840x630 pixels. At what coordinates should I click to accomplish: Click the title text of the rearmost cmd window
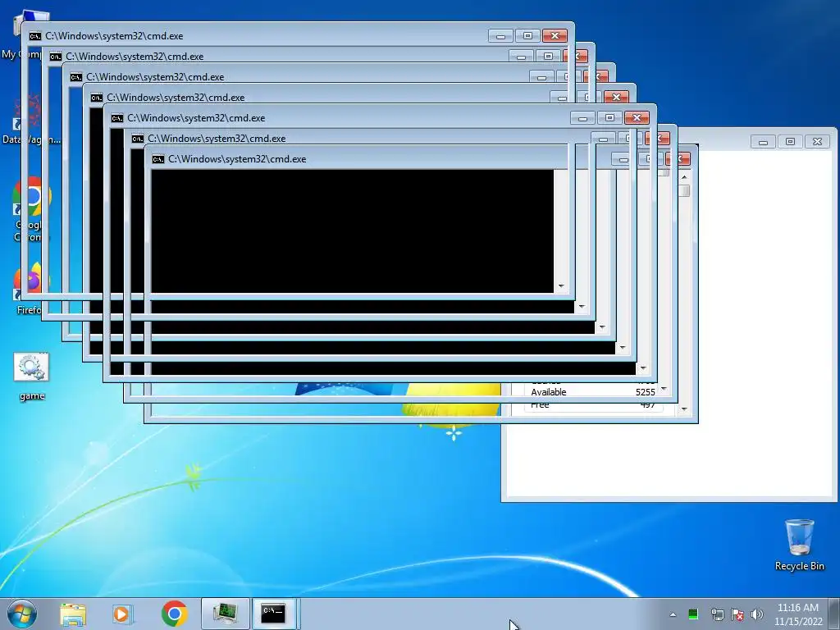click(237, 159)
